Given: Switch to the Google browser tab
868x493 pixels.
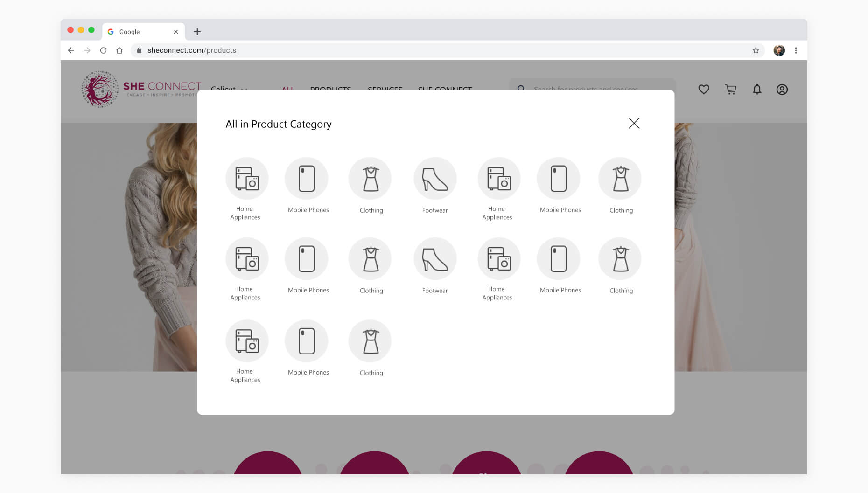Looking at the screenshot, I should (134, 32).
